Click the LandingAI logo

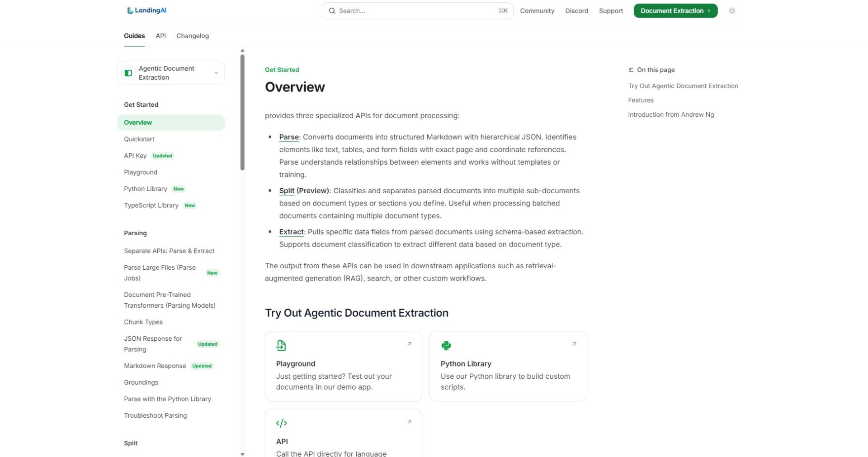tap(146, 10)
